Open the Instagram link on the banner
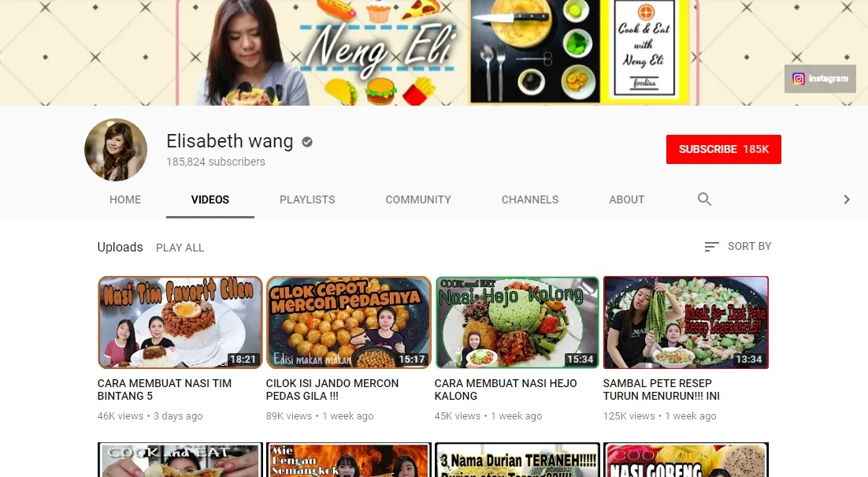 coord(820,79)
